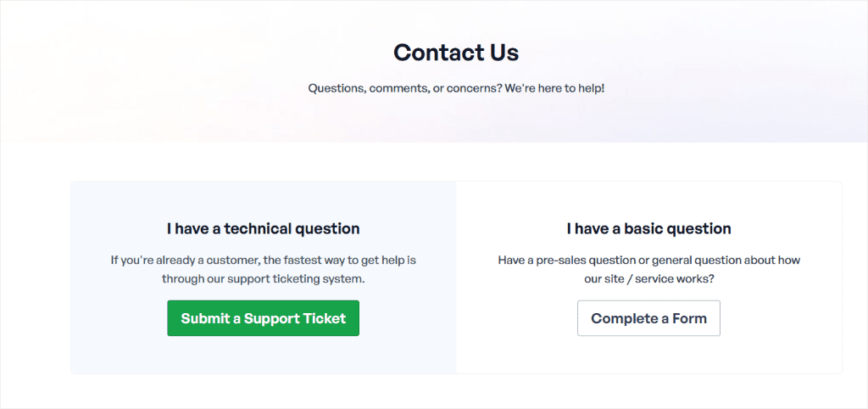The height and width of the screenshot is (409, 868).
Task: Select the "I have a basic question" heading
Action: coord(648,228)
